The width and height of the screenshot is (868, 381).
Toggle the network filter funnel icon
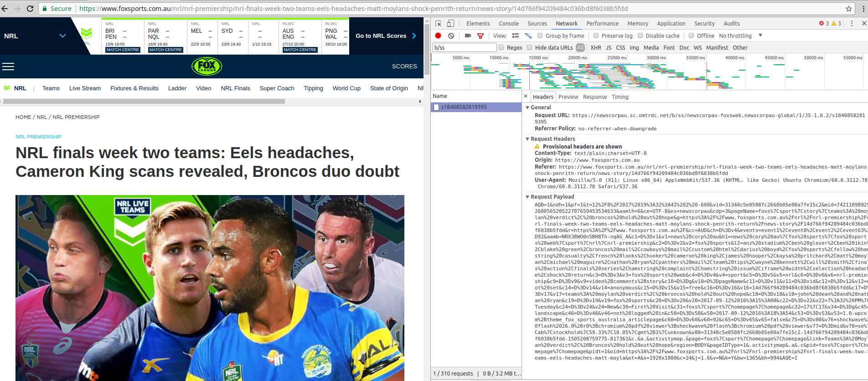coord(480,36)
